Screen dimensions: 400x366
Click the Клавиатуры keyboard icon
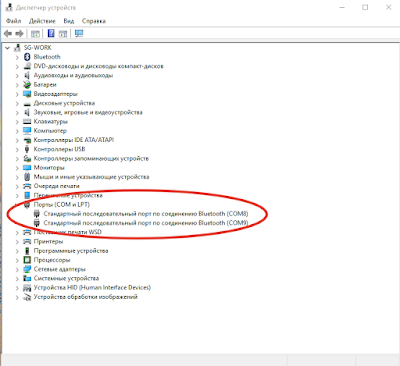click(x=27, y=122)
